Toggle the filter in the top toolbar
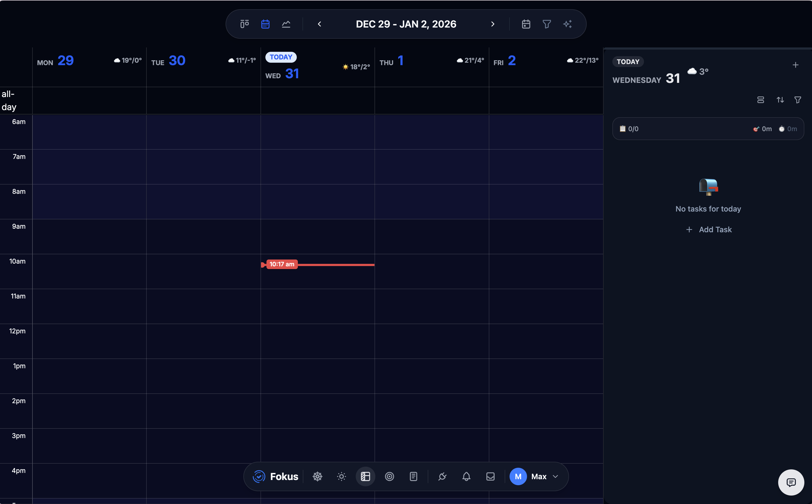 pos(547,24)
